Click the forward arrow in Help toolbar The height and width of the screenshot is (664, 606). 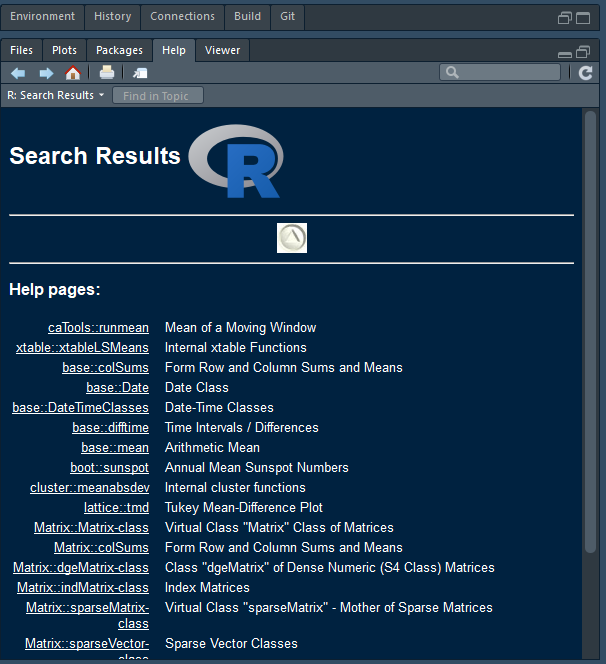pos(46,73)
